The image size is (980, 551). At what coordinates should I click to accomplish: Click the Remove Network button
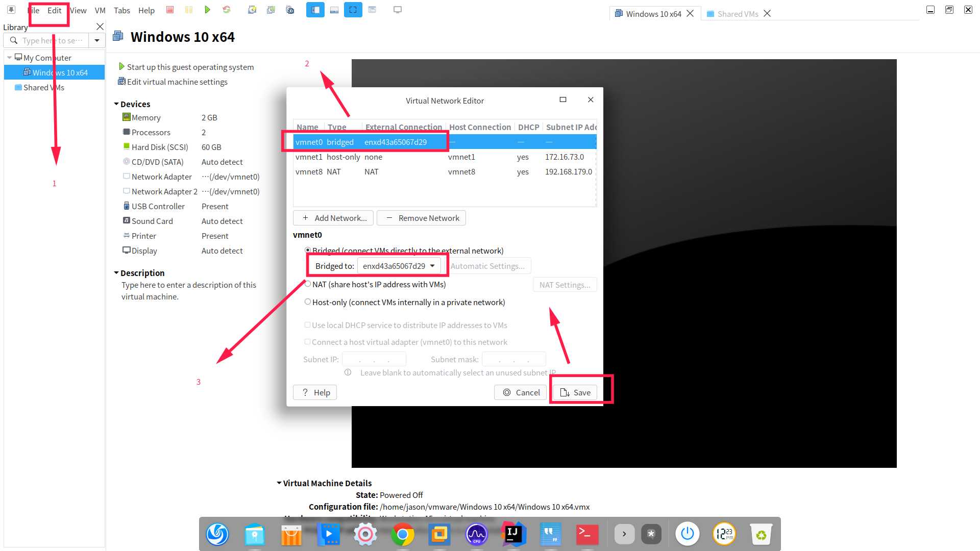421,218
